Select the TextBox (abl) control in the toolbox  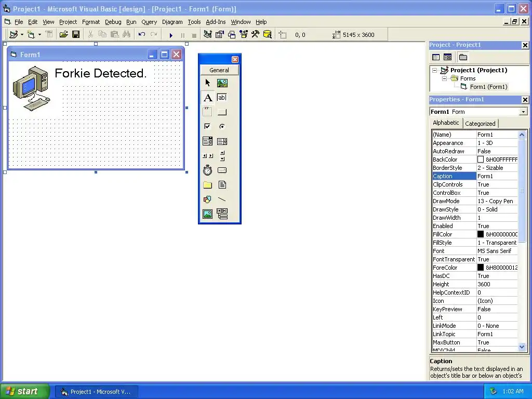pos(222,98)
